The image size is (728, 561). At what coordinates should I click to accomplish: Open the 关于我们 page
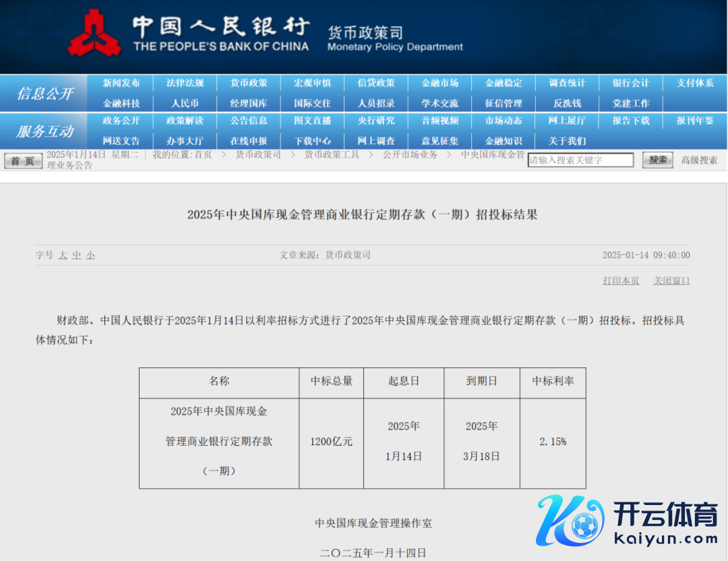pyautogui.click(x=567, y=141)
